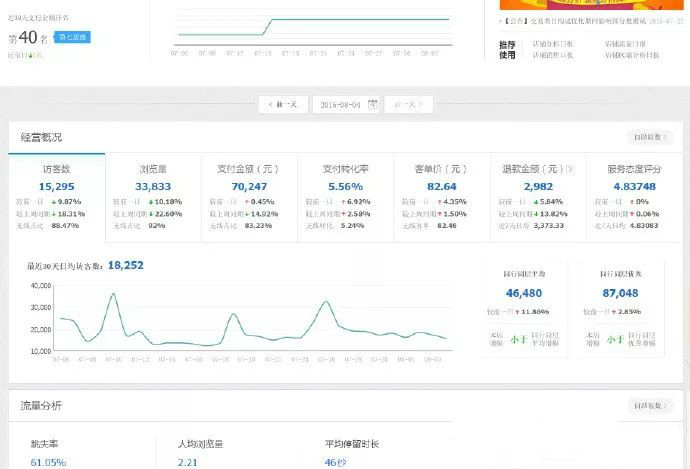Image resolution: width=690 pixels, height=469 pixels.
Task: Go to previous day with 前一天
Action: tap(283, 104)
